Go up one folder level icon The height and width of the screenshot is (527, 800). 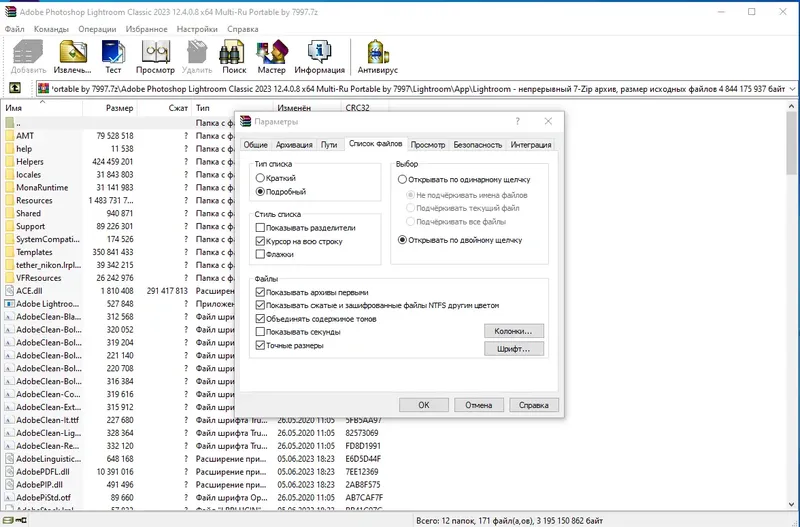15,88
